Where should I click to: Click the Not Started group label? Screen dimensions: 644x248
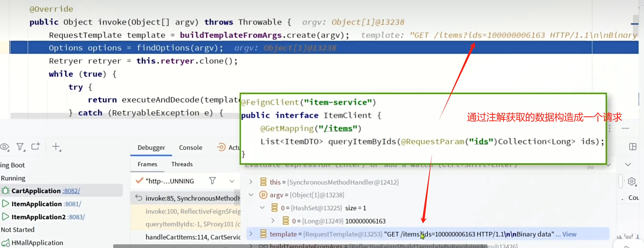pyautogui.click(x=18, y=230)
